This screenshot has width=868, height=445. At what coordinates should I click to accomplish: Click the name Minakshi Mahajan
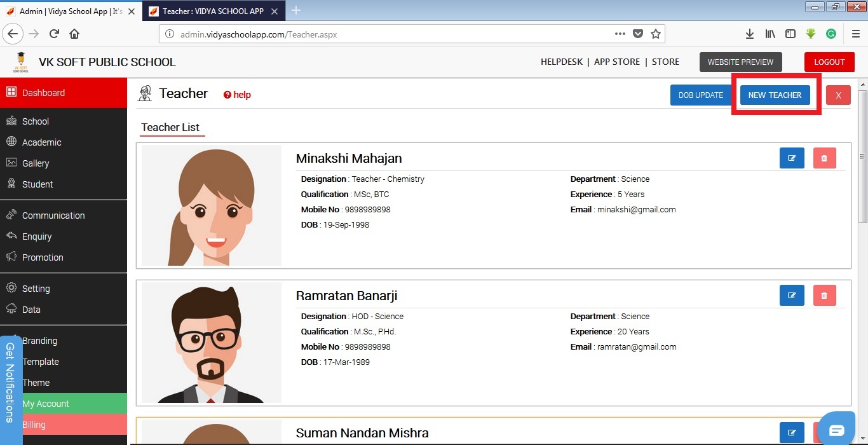point(349,158)
